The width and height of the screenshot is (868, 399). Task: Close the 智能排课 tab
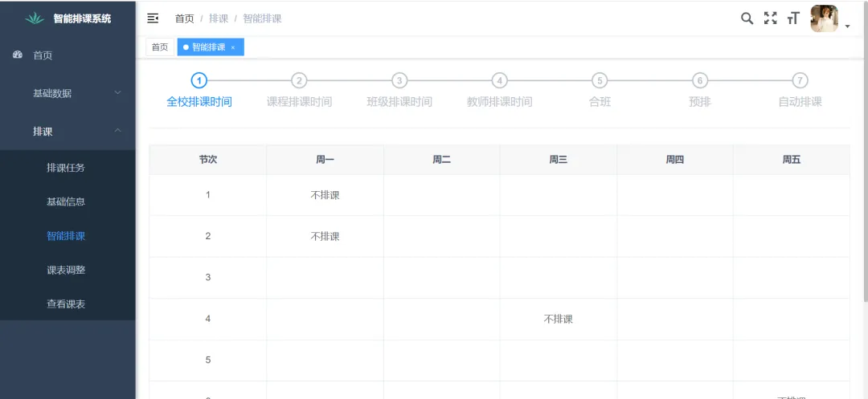(233, 47)
